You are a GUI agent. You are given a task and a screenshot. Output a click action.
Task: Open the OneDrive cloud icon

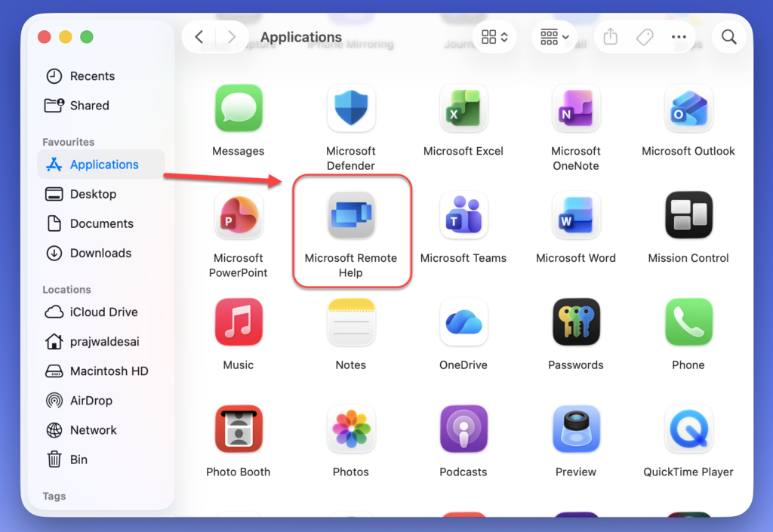463,321
